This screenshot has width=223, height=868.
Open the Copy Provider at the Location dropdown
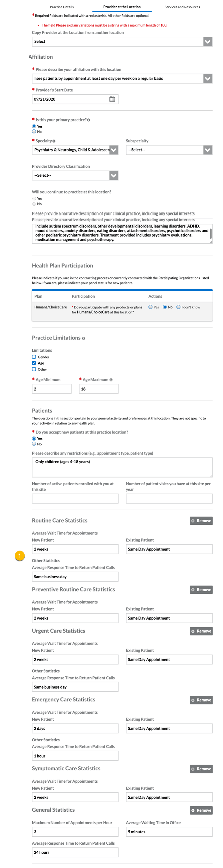coord(122,42)
